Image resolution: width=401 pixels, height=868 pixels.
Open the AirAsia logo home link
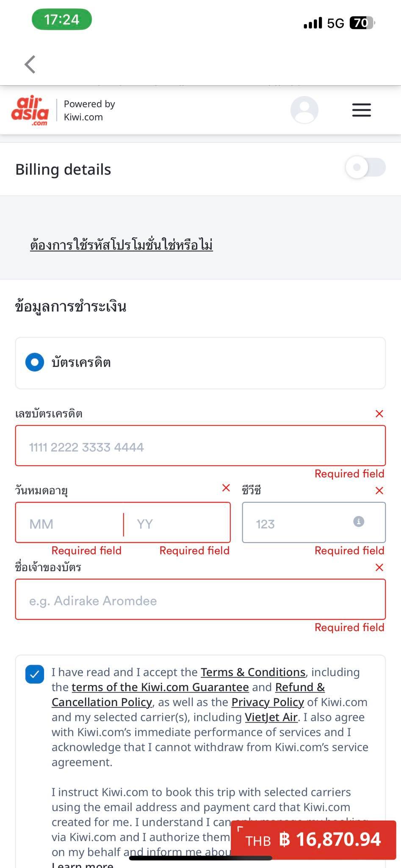30,111
